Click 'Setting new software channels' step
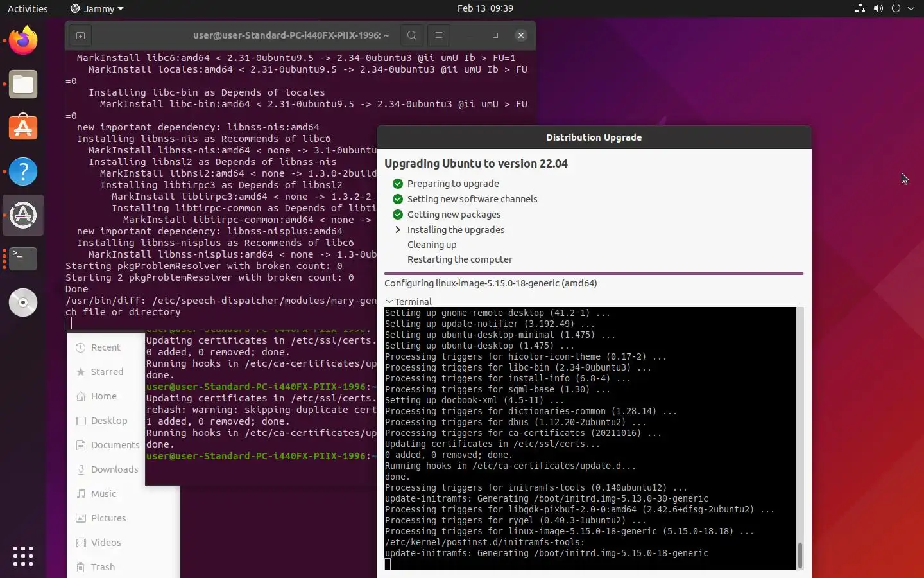 [472, 199]
